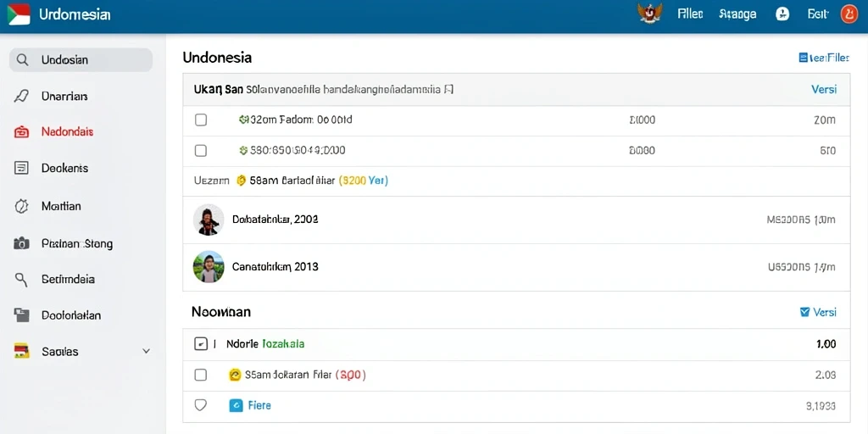
Task: Select the Ssaoga menu item
Action: coord(737,14)
